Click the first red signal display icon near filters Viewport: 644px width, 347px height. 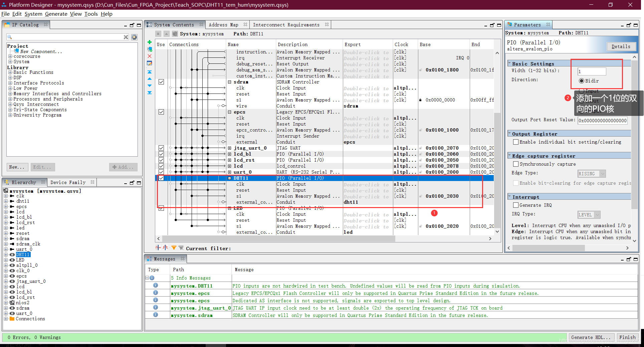[x=158, y=247]
